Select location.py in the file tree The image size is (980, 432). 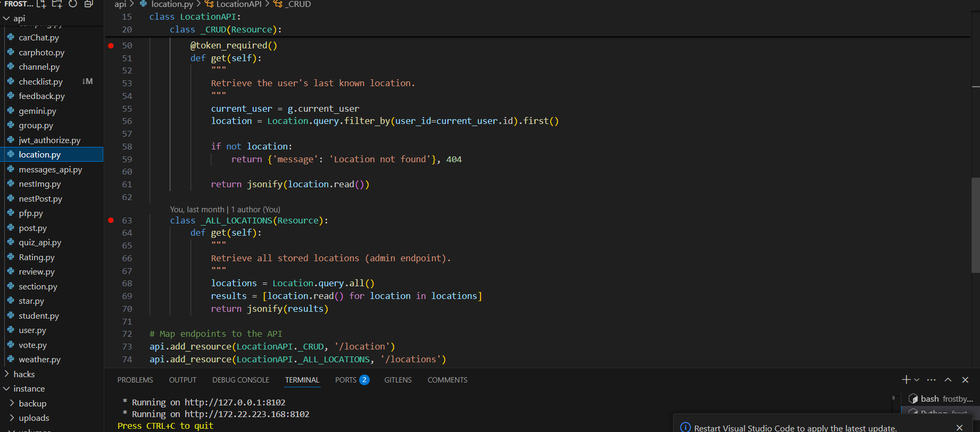(52, 155)
